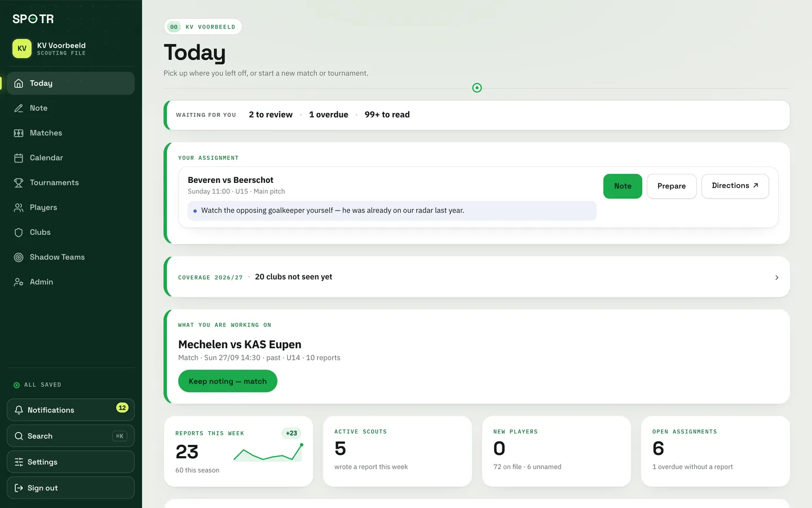Click the KV VOORBEELD breadcrumb pill
Screen dimensions: 812x508
[x=203, y=27]
